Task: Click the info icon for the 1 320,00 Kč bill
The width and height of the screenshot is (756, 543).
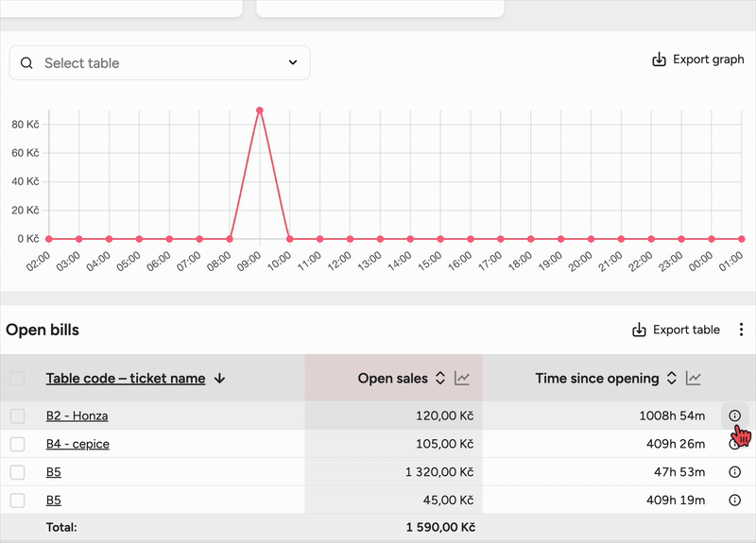Action: pyautogui.click(x=735, y=472)
